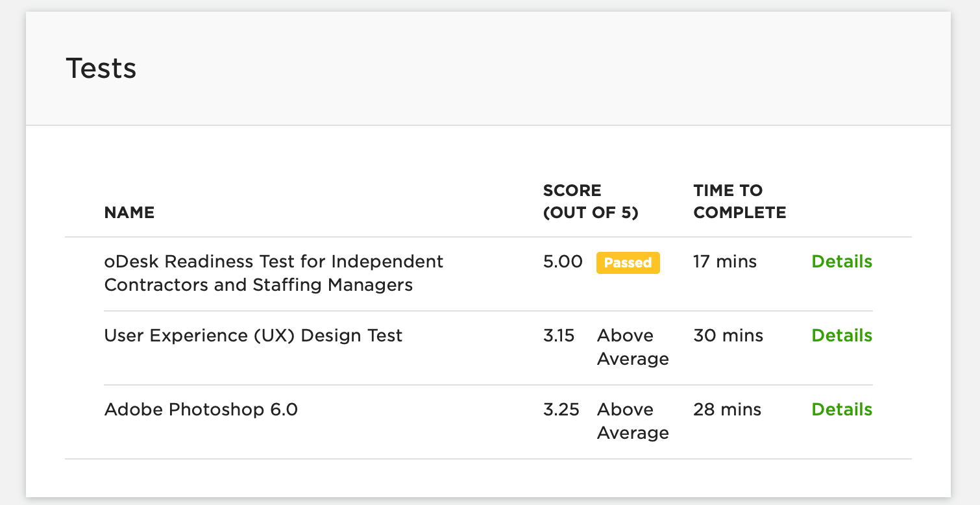Click the 17 mins completion time
Image resolution: width=980 pixels, height=505 pixels.
[x=724, y=262]
